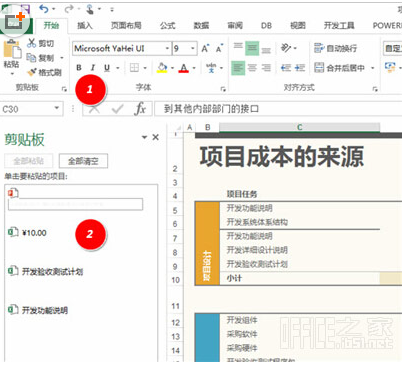408x371 pixels.
Task: Switch to the 数据 (Data) tab
Action: pos(201,25)
